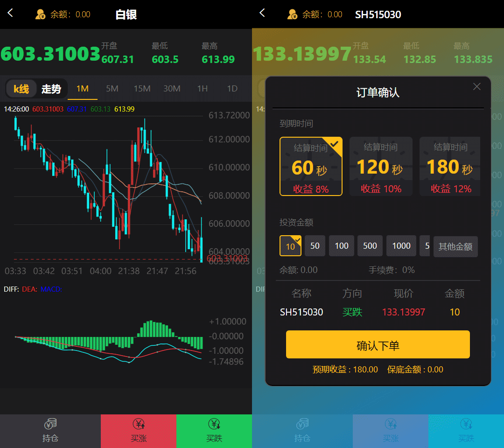The height and width of the screenshot is (448, 504).
Task: Choose the 180 秒 settlement with 12% return
Action: coord(450,167)
